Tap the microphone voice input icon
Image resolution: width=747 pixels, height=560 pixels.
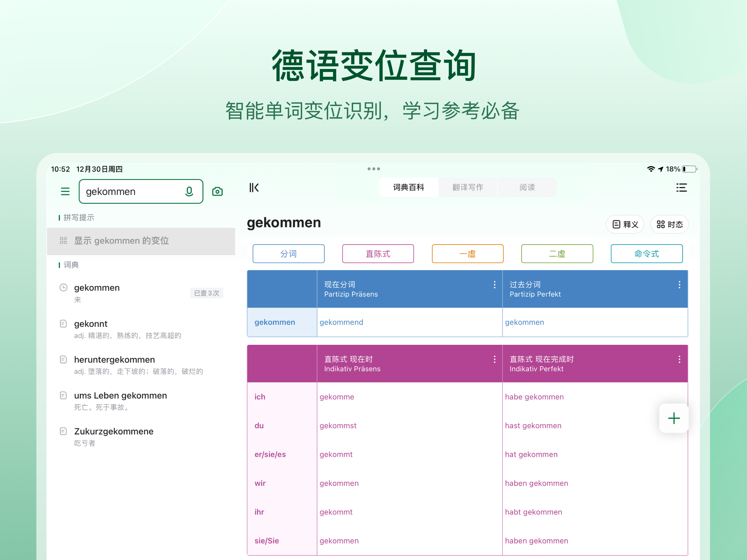coord(189,191)
